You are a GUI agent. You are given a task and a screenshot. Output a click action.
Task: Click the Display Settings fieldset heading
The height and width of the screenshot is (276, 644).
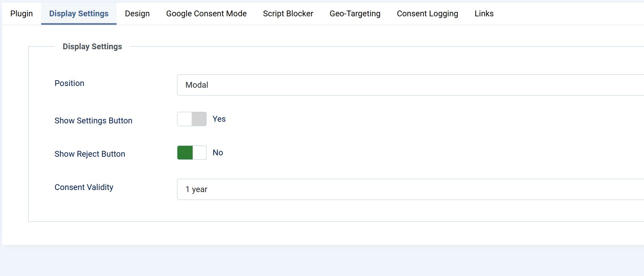pos(92,47)
